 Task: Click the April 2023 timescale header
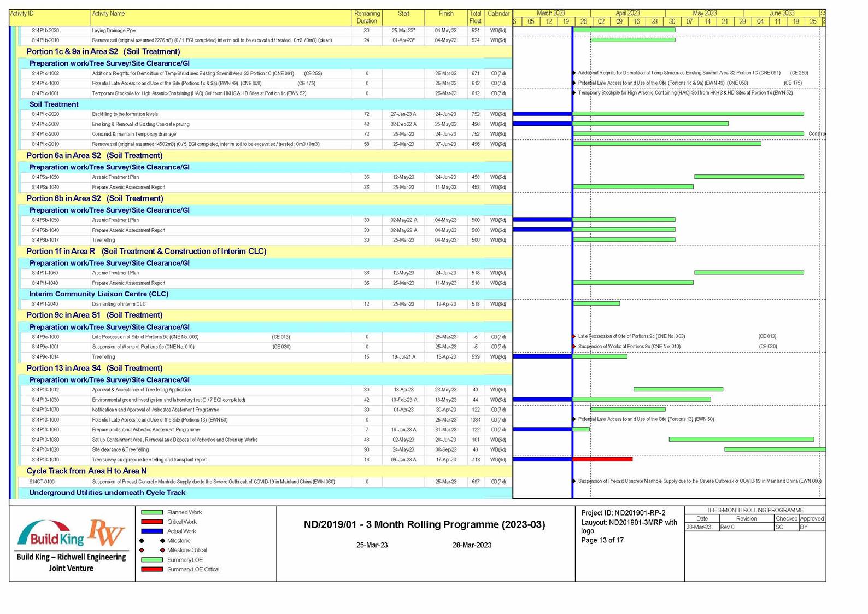627,13
